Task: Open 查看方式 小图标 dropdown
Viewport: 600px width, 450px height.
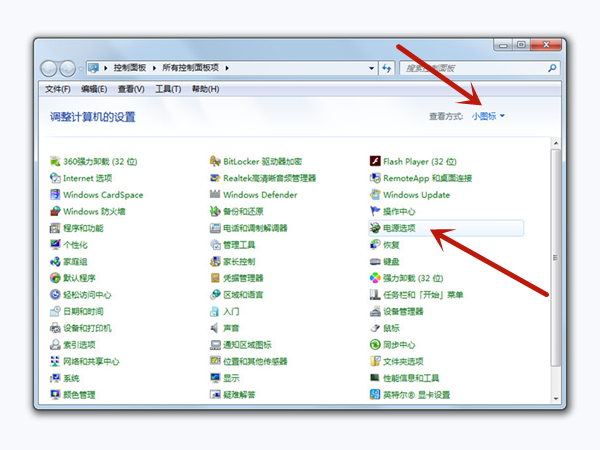Action: tap(488, 116)
